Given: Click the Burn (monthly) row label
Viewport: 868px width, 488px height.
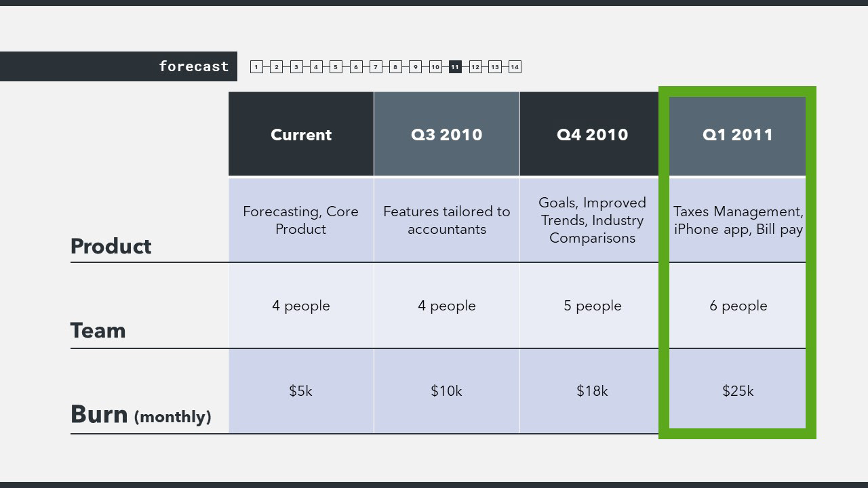Looking at the screenshot, I should (140, 414).
